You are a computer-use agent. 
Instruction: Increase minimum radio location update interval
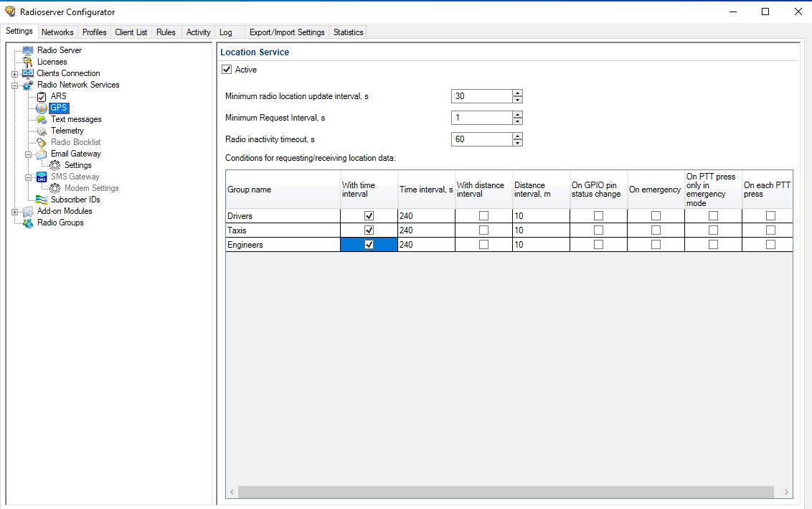coord(517,93)
